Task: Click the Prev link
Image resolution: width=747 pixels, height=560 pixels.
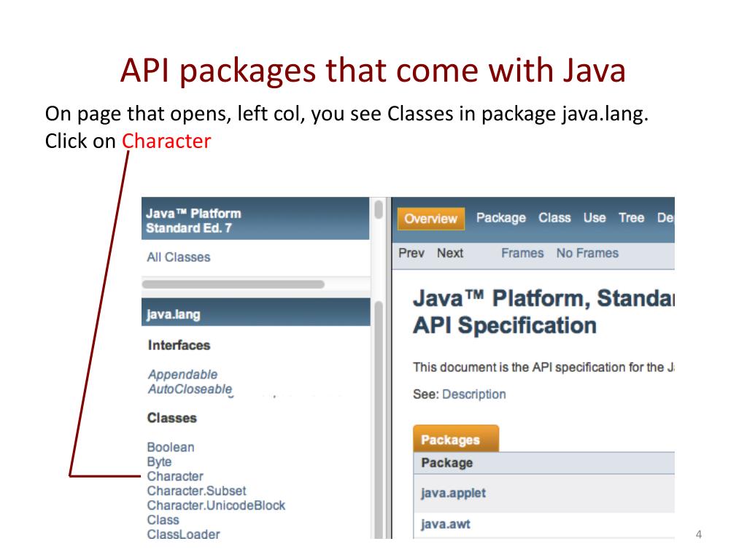Action: click(x=411, y=253)
